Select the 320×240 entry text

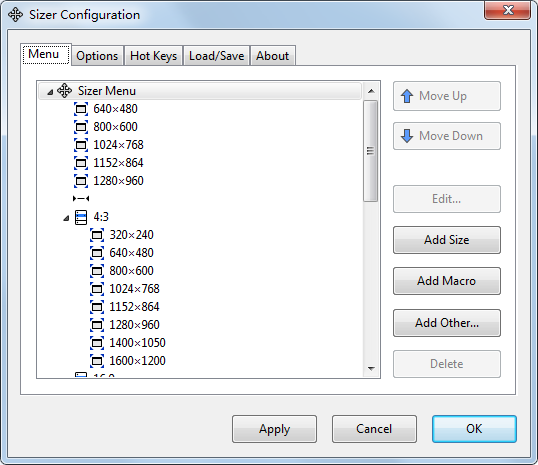pyautogui.click(x=131, y=235)
